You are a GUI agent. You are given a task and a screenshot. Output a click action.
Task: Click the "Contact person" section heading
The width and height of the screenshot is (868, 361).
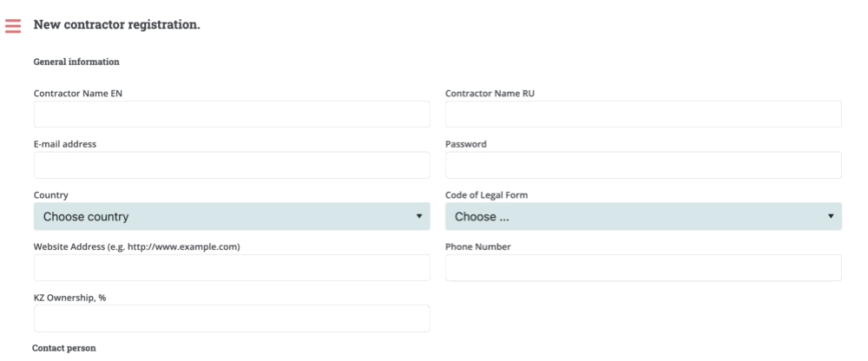click(x=63, y=348)
